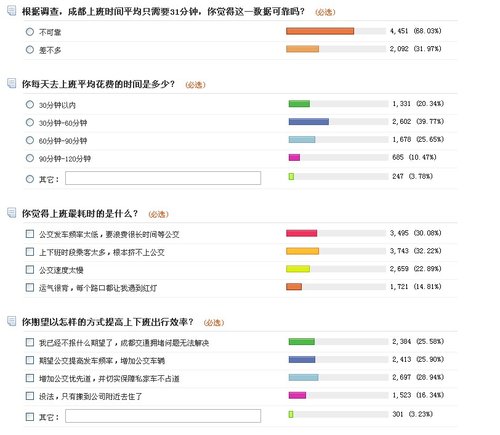Click the result count 2,413 (25.90%)

418,359
